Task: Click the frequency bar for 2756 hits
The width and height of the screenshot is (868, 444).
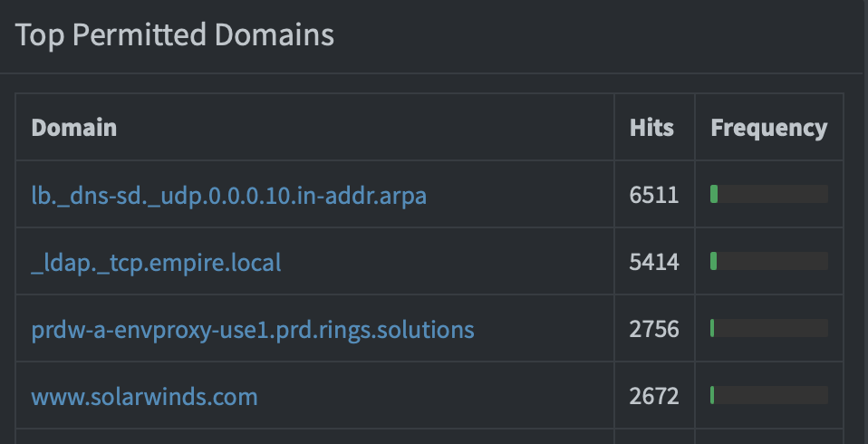Action: pyautogui.click(x=769, y=328)
